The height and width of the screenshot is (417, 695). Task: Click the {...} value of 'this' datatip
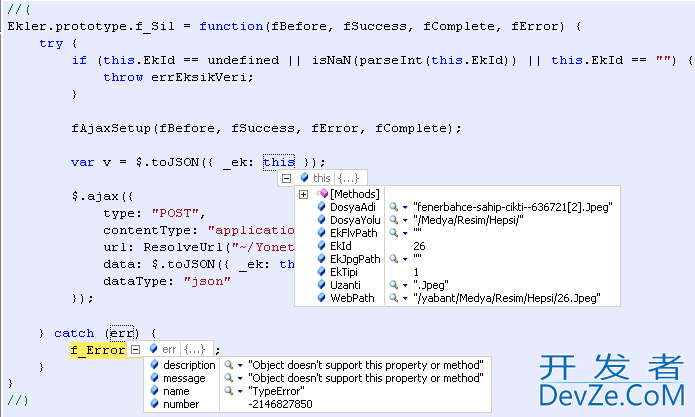click(x=348, y=178)
